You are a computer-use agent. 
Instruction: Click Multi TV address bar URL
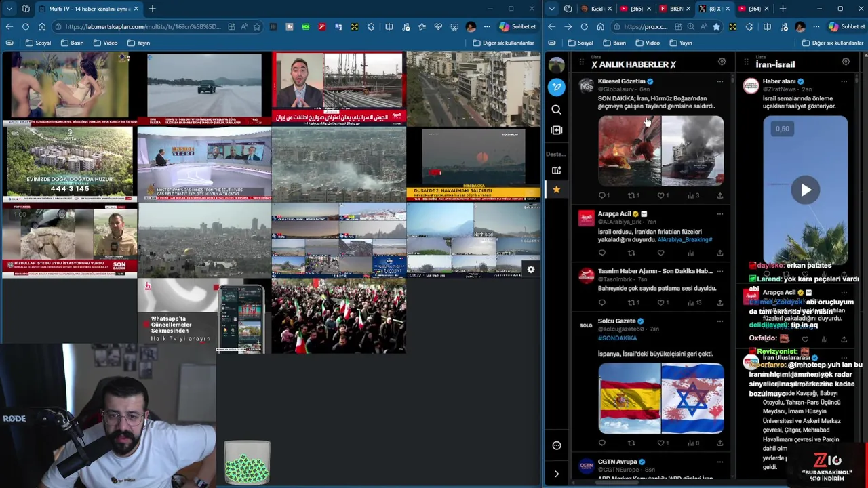(x=143, y=26)
